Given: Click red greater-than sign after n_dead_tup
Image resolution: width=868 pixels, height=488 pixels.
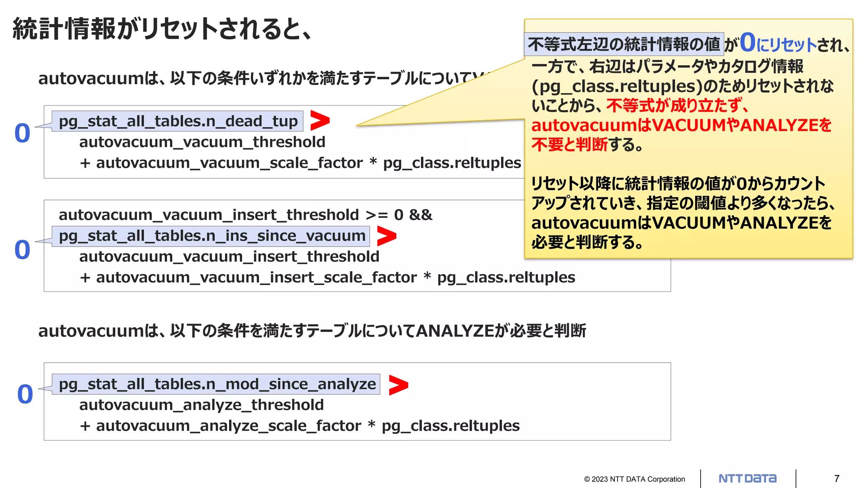Looking at the screenshot, I should coord(320,121).
